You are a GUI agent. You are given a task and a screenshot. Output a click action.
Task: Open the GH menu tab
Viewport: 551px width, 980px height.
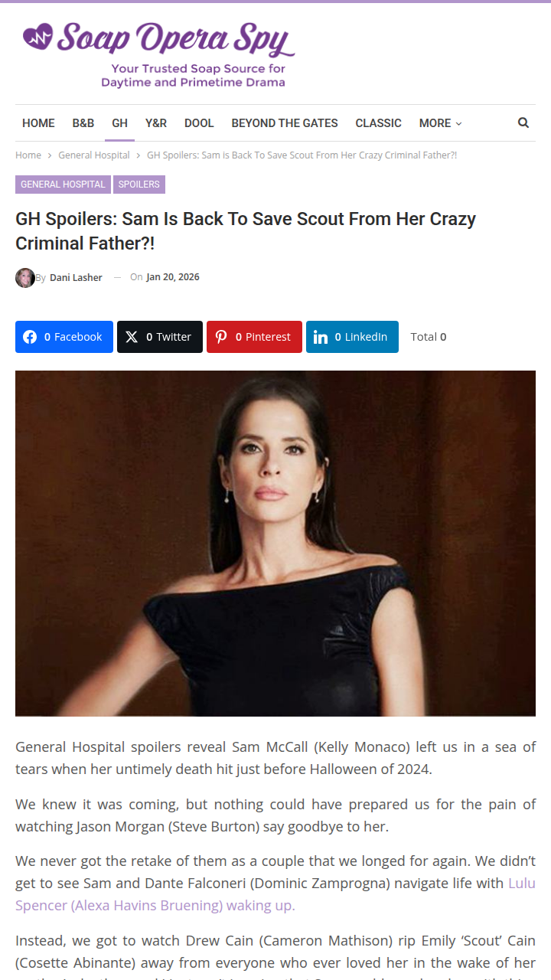point(119,123)
